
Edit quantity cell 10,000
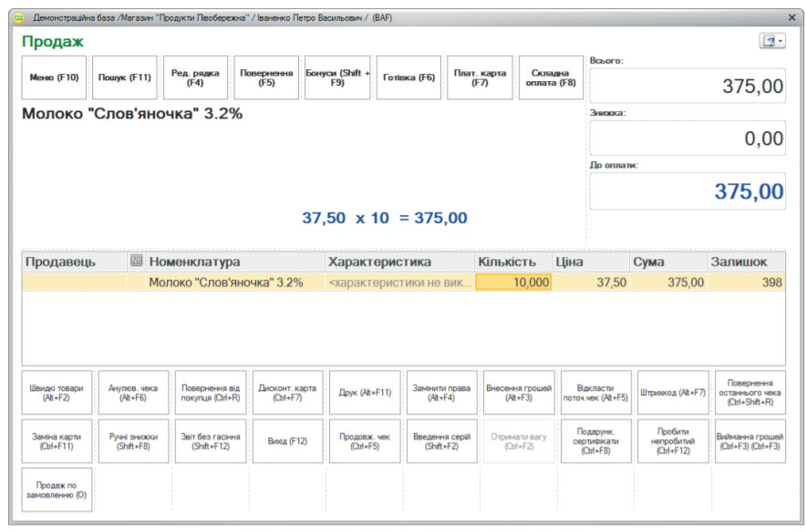click(x=513, y=282)
